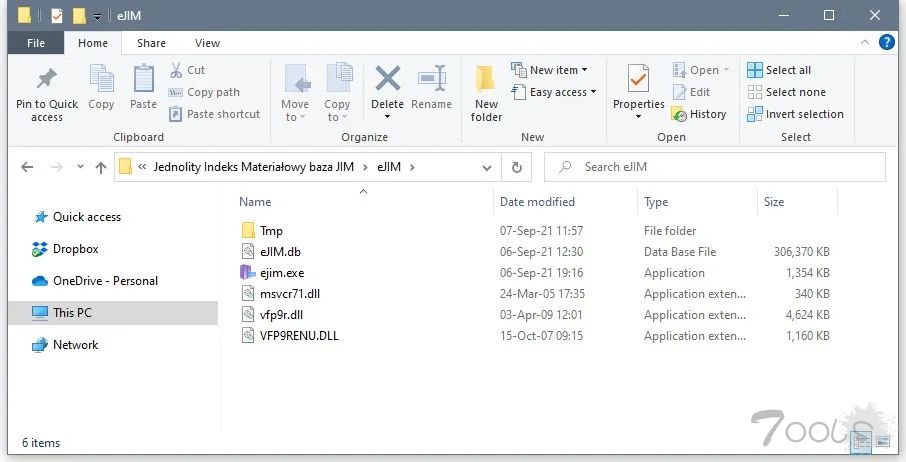This screenshot has height=462, width=906.
Task: Open Properties from the ribbon
Action: click(x=638, y=80)
